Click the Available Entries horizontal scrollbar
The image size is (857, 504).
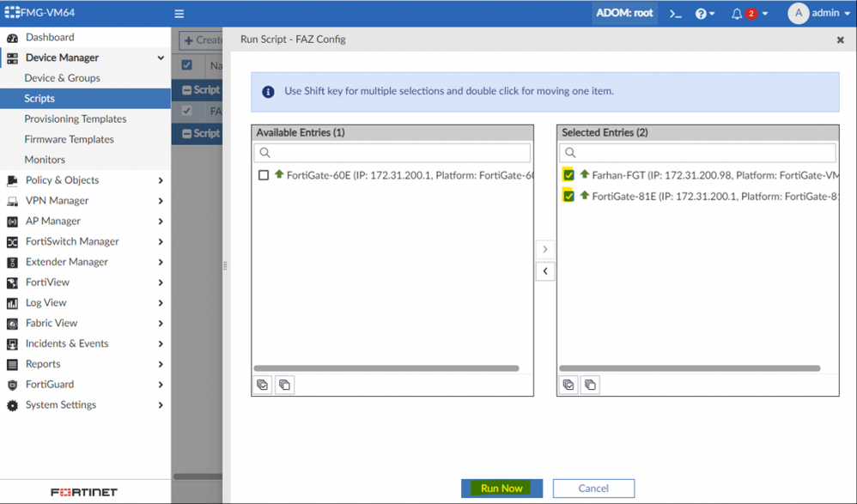pos(386,368)
